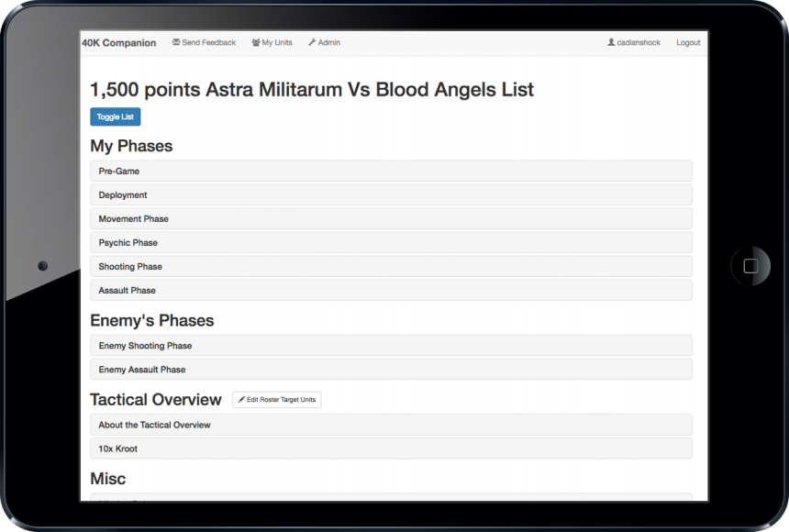Click the Logout link

click(x=688, y=43)
